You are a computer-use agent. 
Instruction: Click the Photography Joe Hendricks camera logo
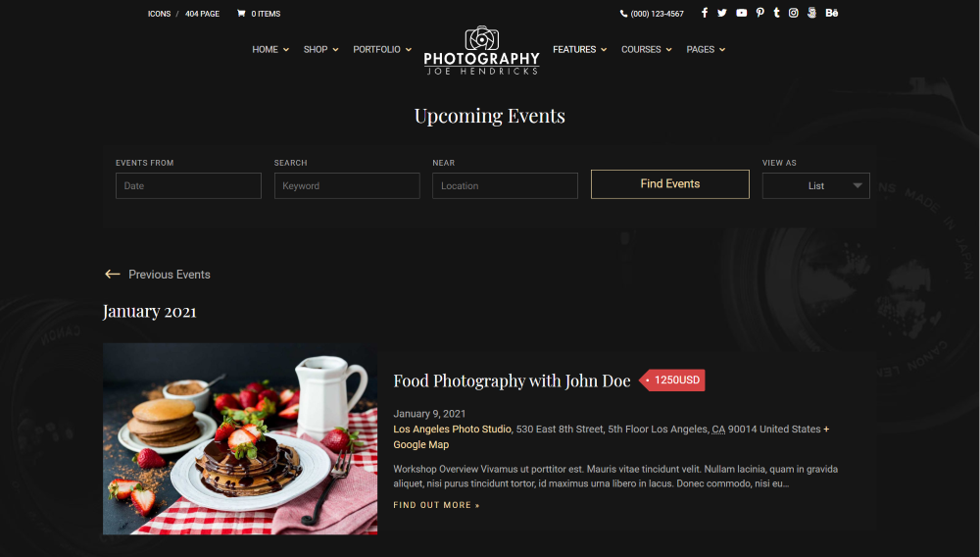coord(482,51)
